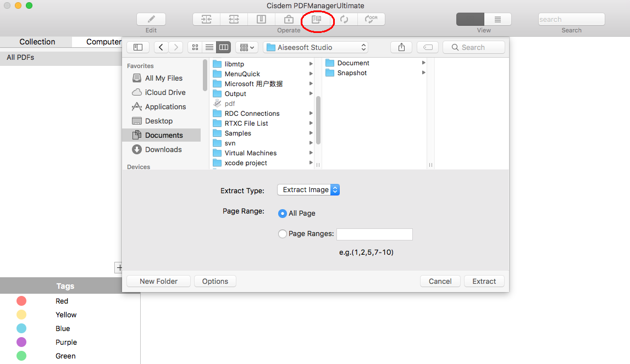This screenshot has height=364, width=630.
Task: Select the Extract tool in the Operate toolbar
Action: [318, 19]
